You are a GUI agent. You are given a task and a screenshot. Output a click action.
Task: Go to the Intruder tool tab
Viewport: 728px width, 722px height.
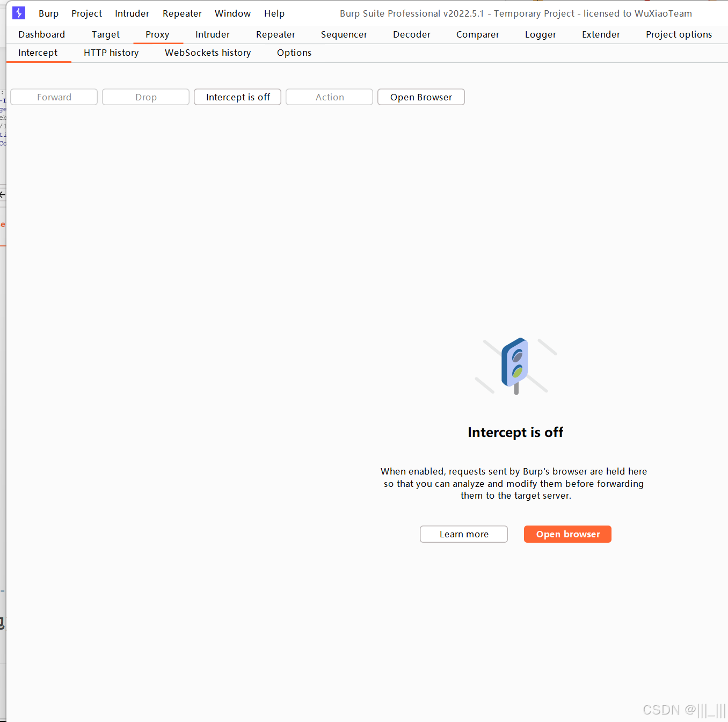click(x=213, y=34)
